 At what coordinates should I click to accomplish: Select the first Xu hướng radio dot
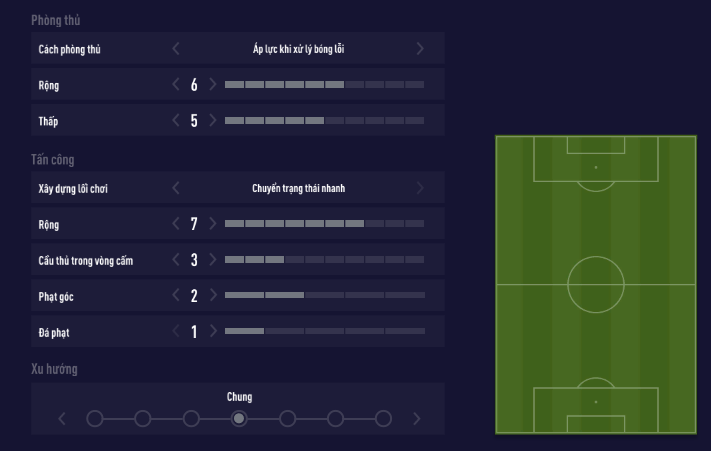click(x=95, y=418)
